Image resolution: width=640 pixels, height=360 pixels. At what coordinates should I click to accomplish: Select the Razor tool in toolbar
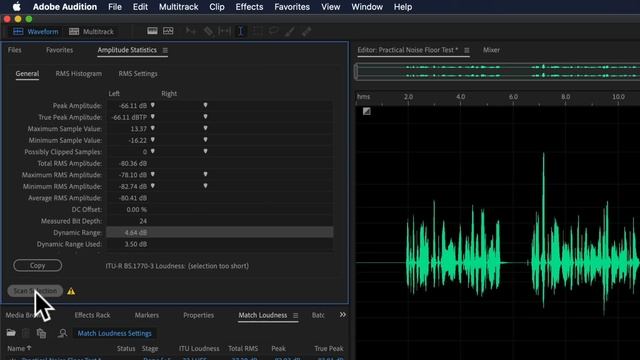pos(208,31)
